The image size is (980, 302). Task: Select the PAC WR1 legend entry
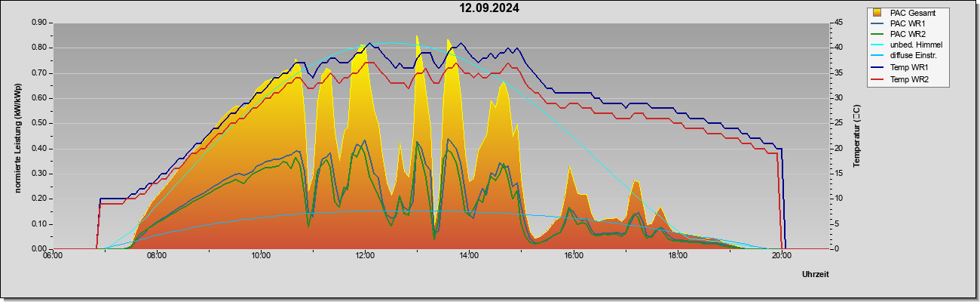pos(901,23)
